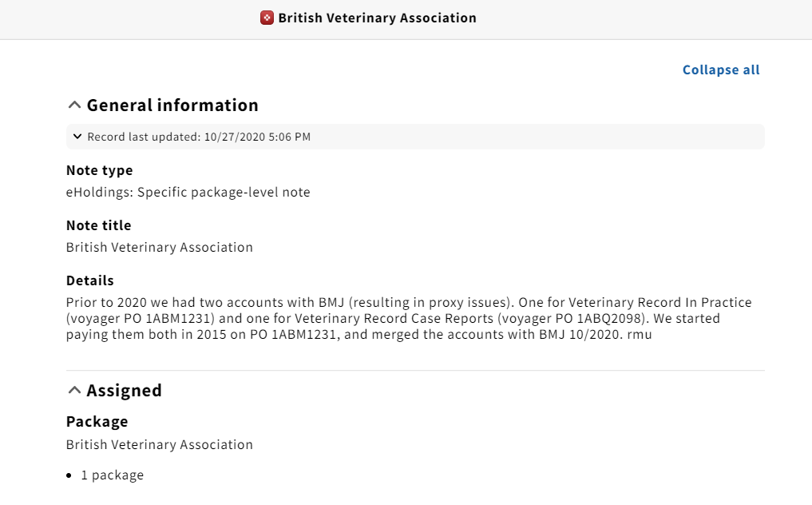
Task: Click the red eHoldings app icon
Action: (267, 18)
